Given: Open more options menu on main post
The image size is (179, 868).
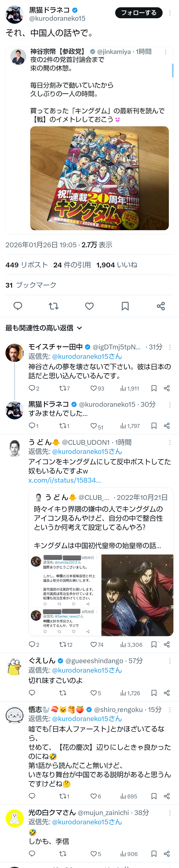Looking at the screenshot, I should click(x=170, y=13).
